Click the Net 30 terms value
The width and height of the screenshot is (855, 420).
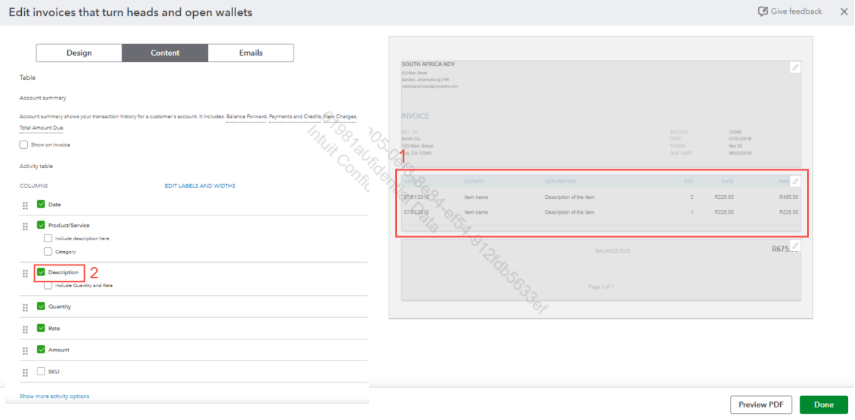click(x=736, y=146)
